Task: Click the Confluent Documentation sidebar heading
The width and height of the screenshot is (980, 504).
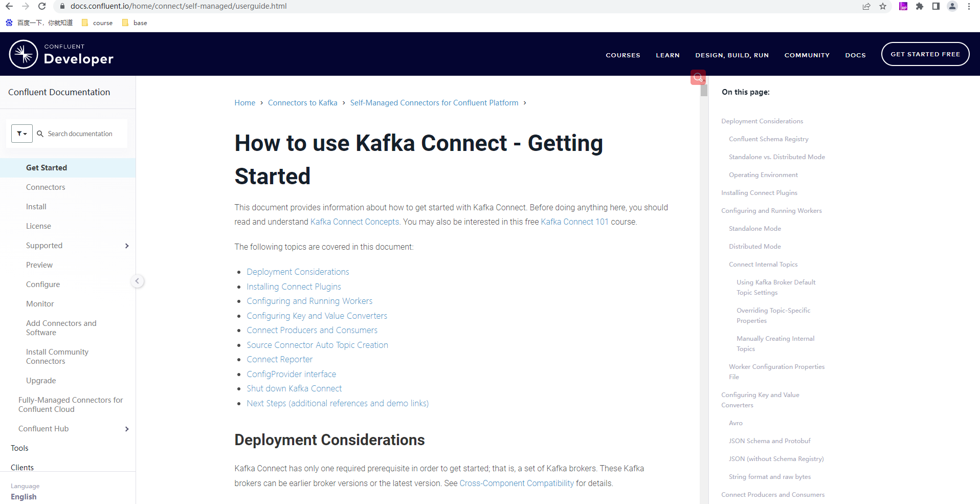Action: pos(59,92)
